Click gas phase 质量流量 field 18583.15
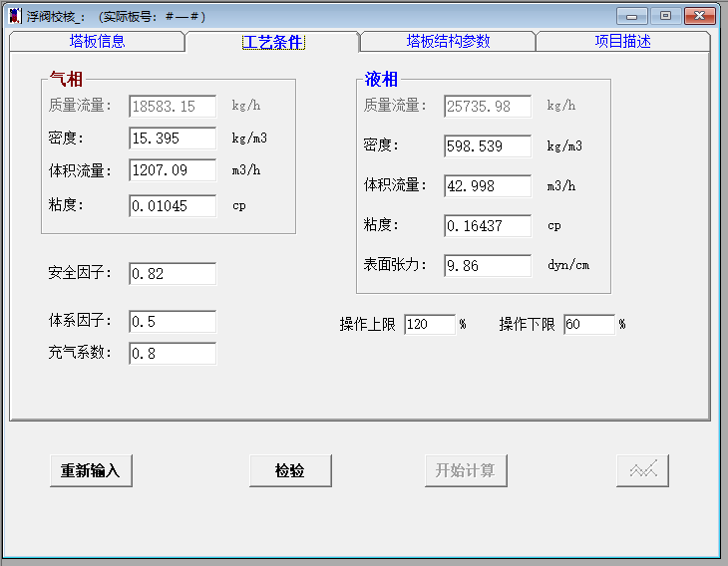 [x=173, y=107]
